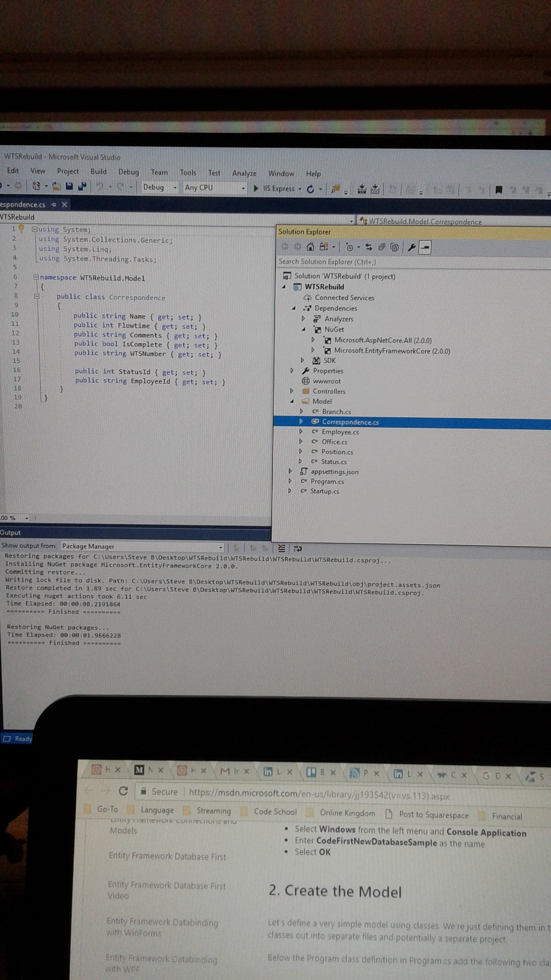551x980 pixels.
Task: Open the Post to Squarespace bookmark
Action: (434, 815)
